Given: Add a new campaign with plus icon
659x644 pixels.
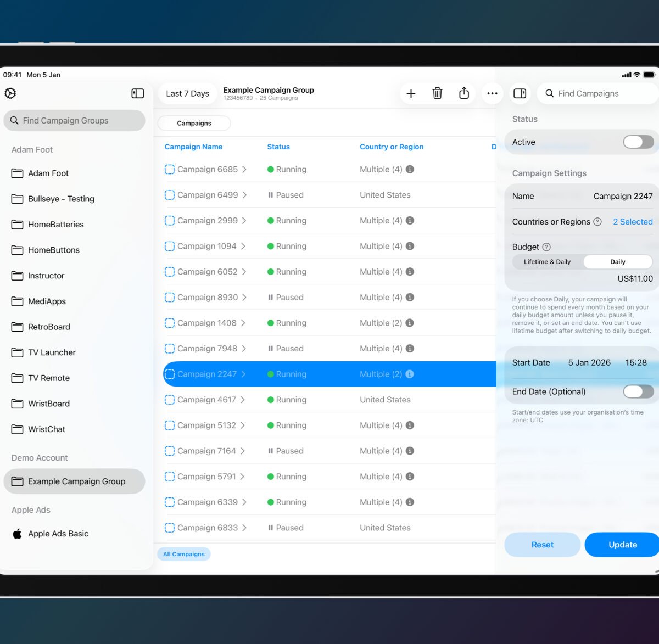Looking at the screenshot, I should pyautogui.click(x=411, y=93).
